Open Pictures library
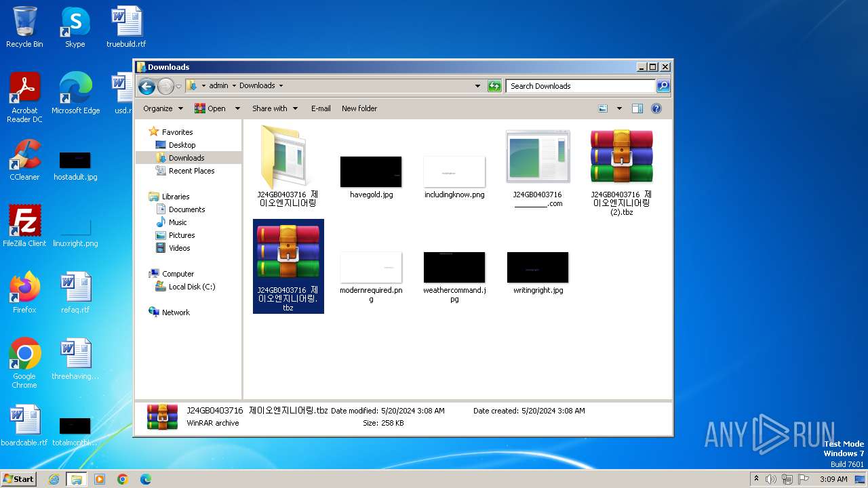 pos(182,235)
